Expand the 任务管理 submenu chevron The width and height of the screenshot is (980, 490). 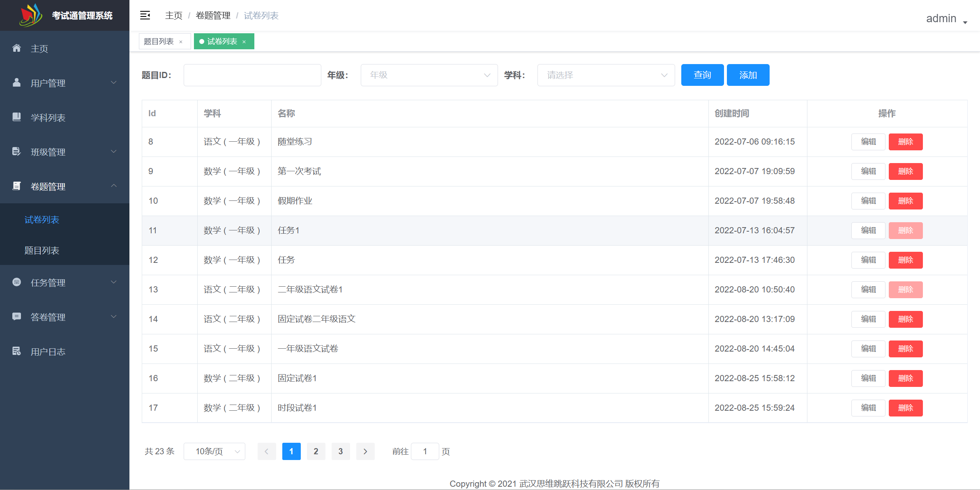[x=114, y=282]
